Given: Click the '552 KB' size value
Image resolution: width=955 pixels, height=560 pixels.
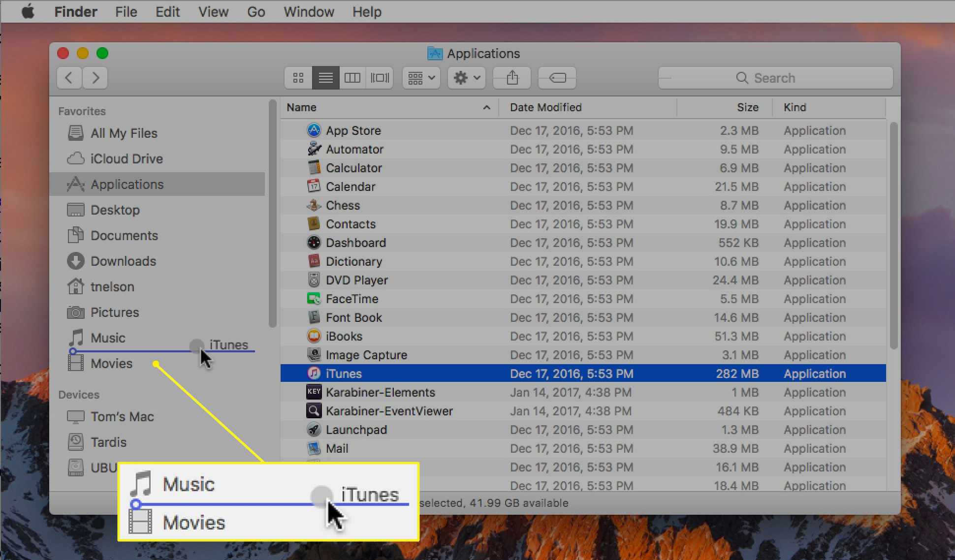Looking at the screenshot, I should [738, 243].
